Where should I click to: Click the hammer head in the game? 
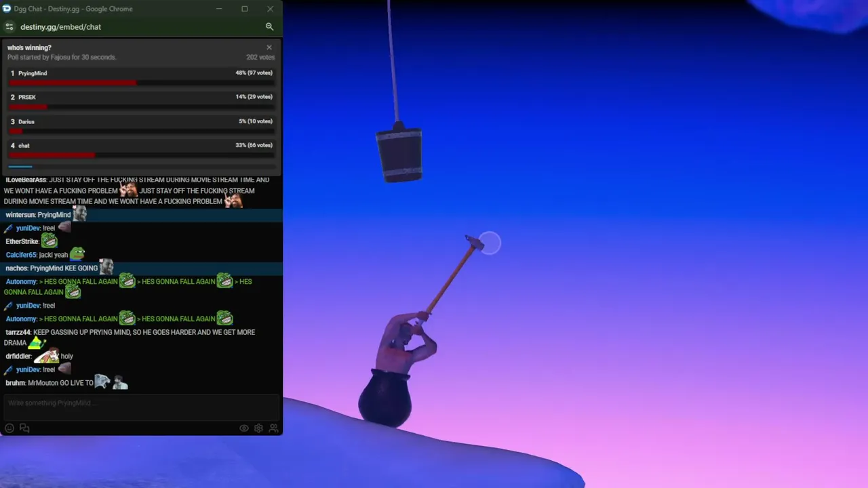coord(474,243)
